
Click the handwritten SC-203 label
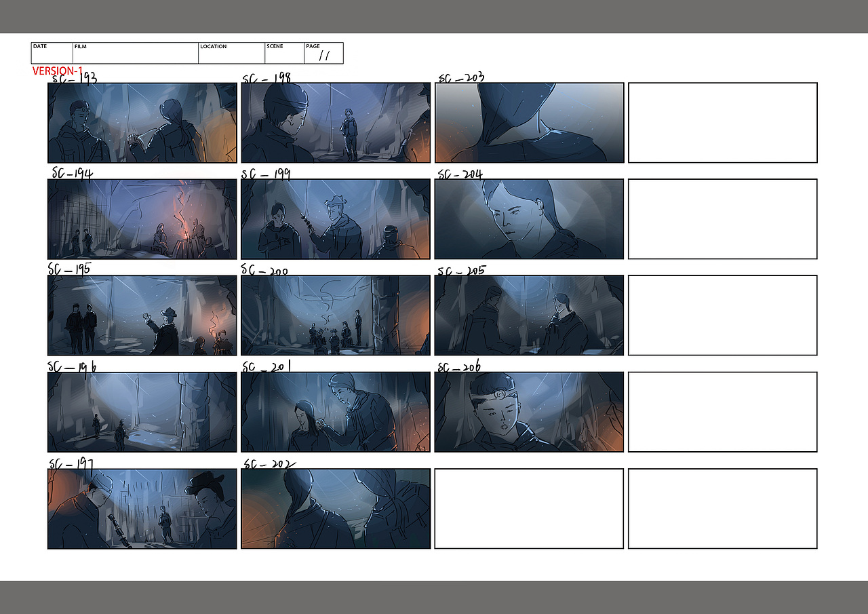tap(461, 78)
